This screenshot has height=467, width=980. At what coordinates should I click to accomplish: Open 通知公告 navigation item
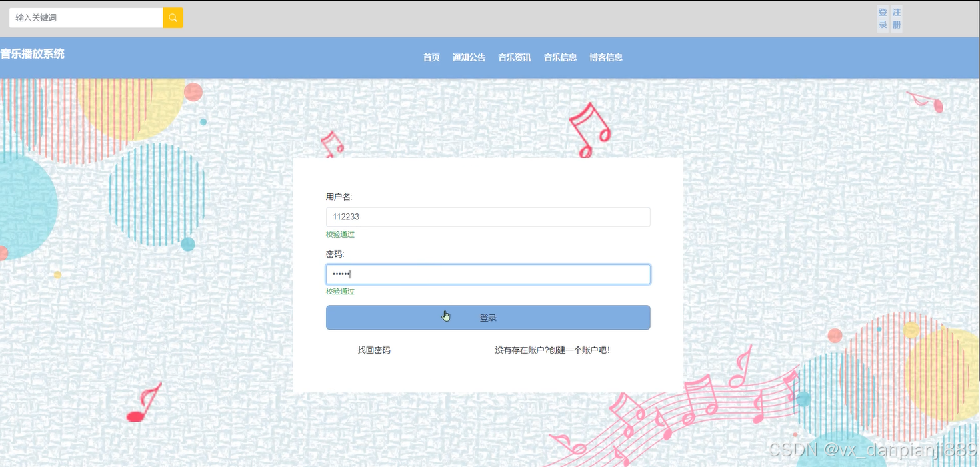click(x=469, y=57)
